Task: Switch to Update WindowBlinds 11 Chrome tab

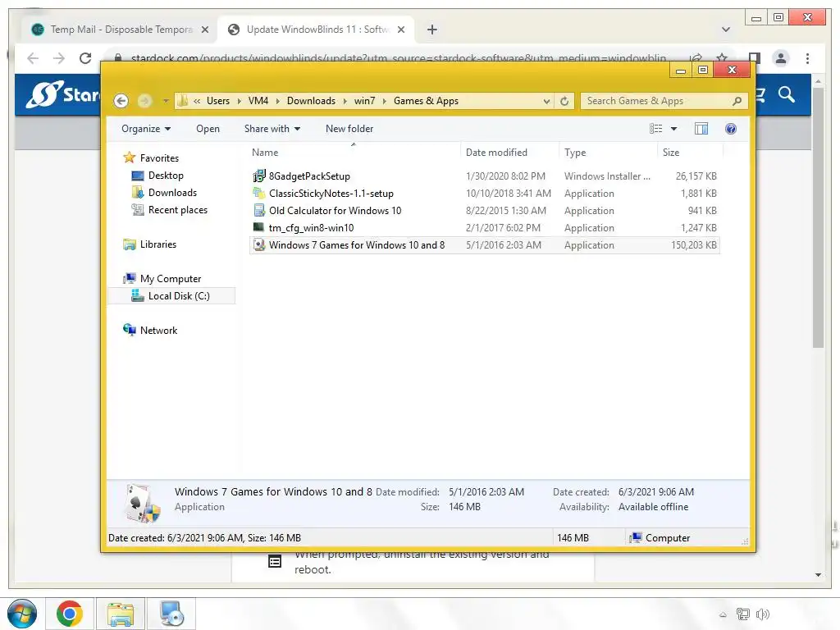Action: tap(316, 30)
